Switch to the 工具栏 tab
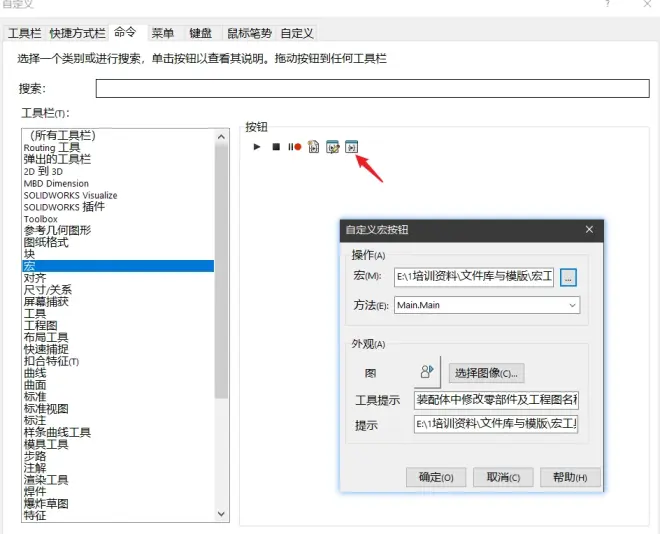The width and height of the screenshot is (660, 534). [24, 33]
